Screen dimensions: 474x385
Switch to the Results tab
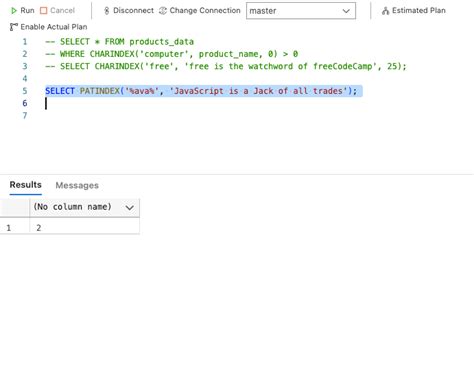tap(26, 185)
